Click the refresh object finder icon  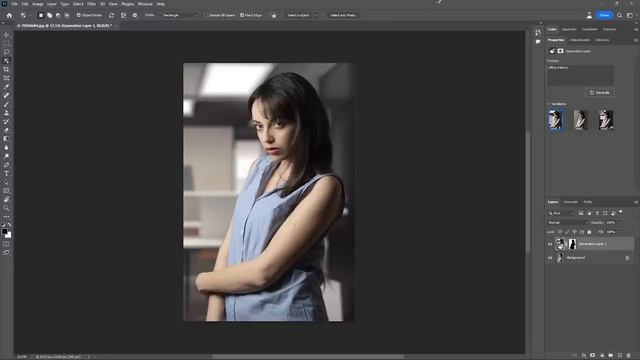[x=111, y=15]
